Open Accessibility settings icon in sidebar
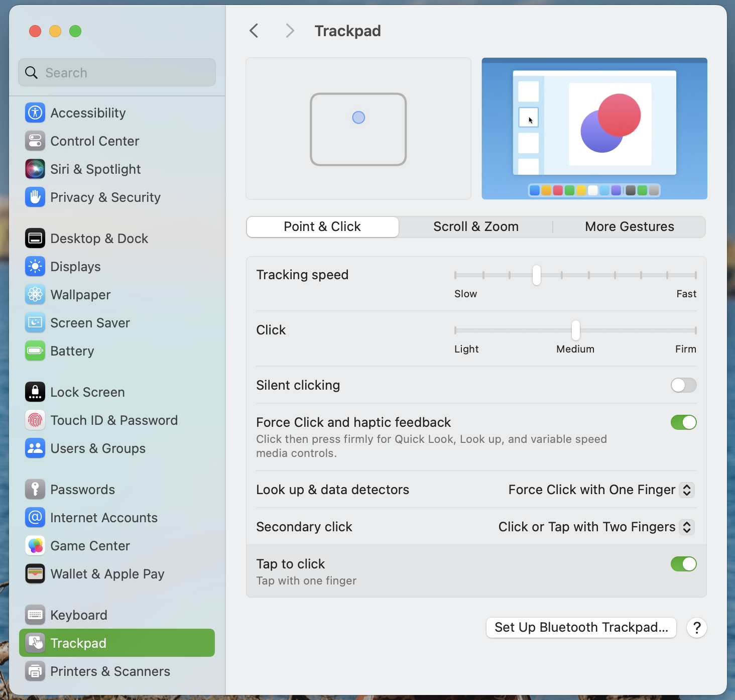Screen dimensions: 735x700 coord(35,113)
